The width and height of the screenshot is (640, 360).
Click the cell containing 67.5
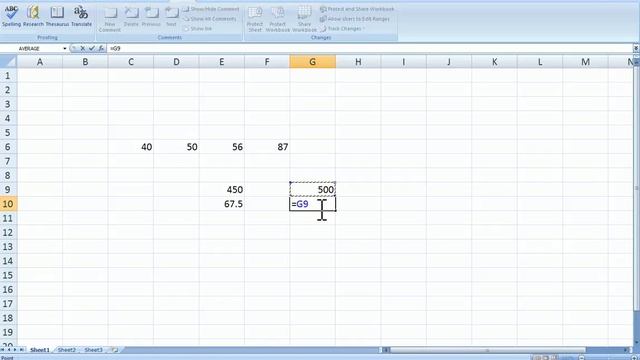coord(222,204)
